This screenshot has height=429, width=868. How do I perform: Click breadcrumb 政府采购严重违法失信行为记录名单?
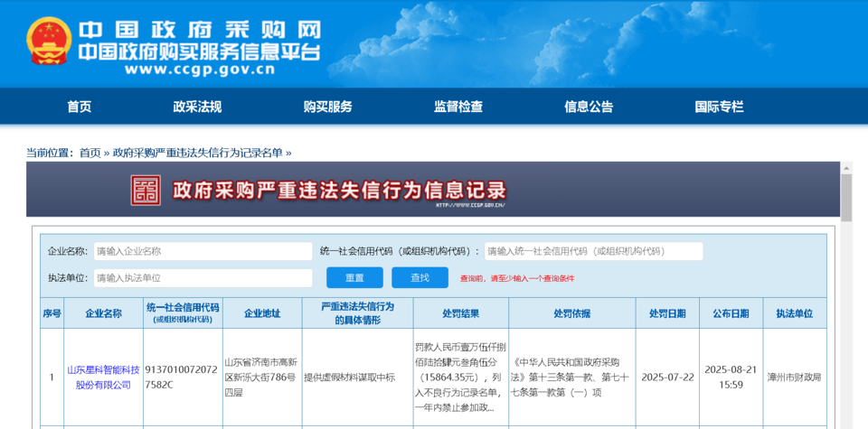(x=198, y=153)
